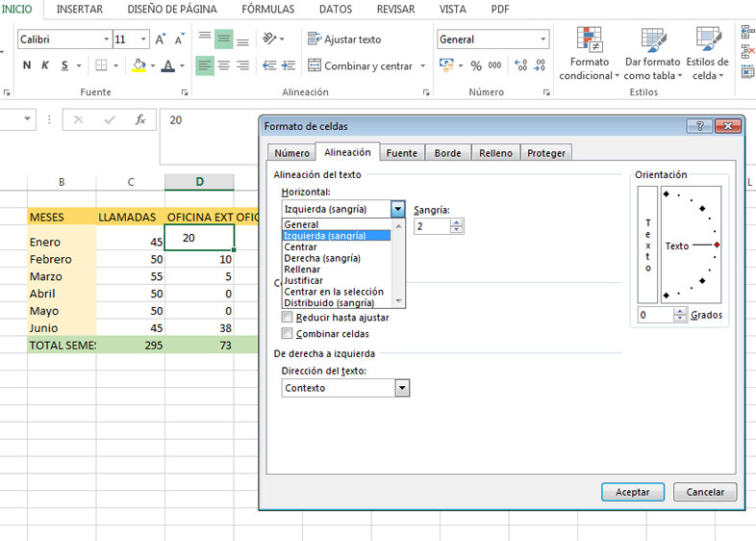This screenshot has height=541, width=756.
Task: Select Justificar alignment option
Action: [337, 280]
